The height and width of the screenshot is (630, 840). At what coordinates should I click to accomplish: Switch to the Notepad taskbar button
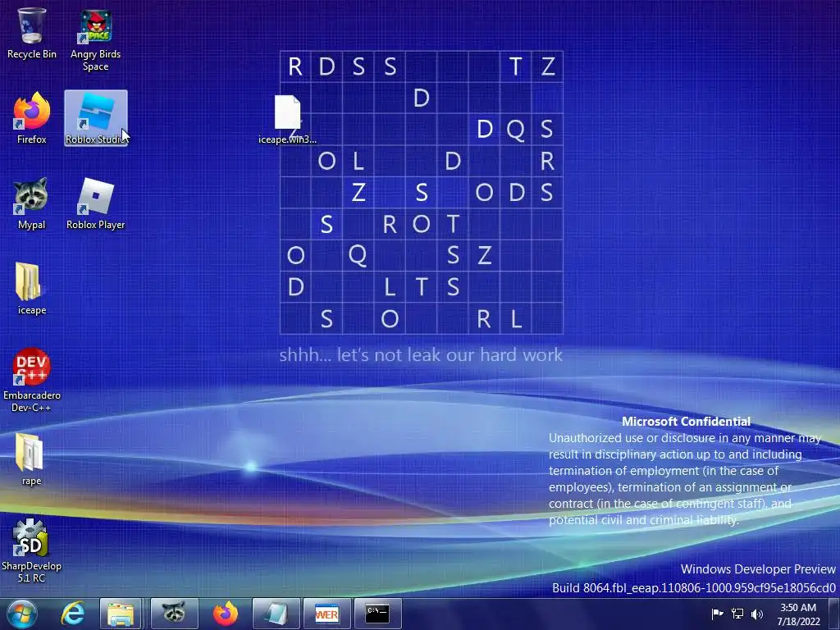point(276,614)
